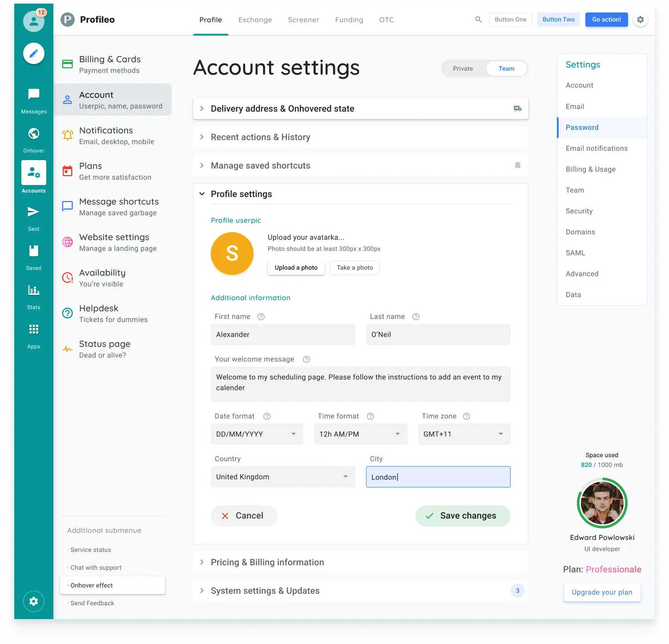Open Stats from the sidebar

tap(33, 290)
